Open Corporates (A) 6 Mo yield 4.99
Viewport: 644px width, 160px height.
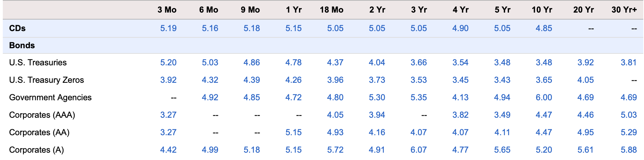click(x=210, y=150)
